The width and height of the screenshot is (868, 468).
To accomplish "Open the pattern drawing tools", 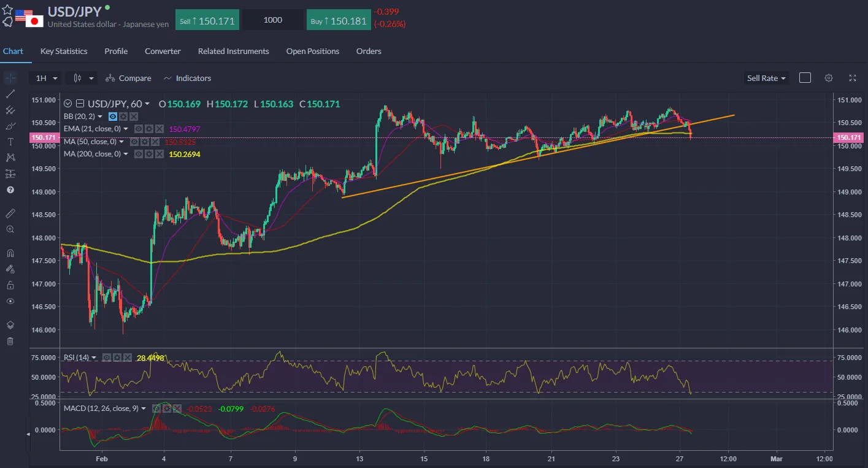I will click(10, 158).
